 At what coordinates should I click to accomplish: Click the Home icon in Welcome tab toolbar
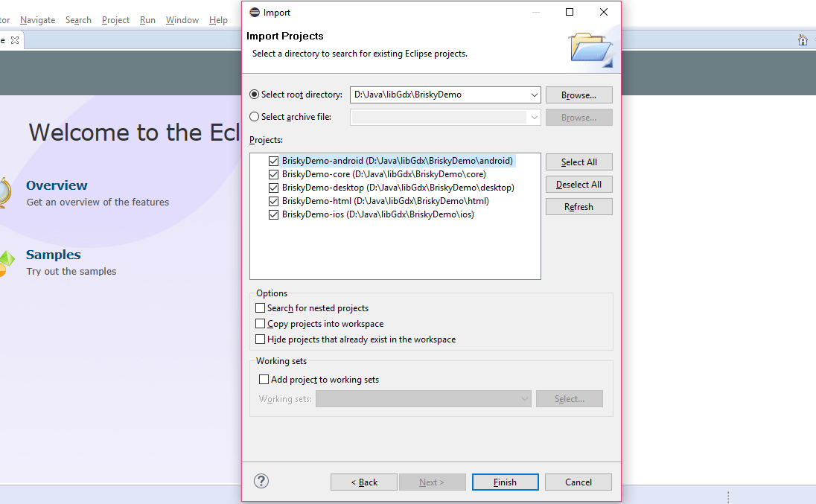coord(803,40)
